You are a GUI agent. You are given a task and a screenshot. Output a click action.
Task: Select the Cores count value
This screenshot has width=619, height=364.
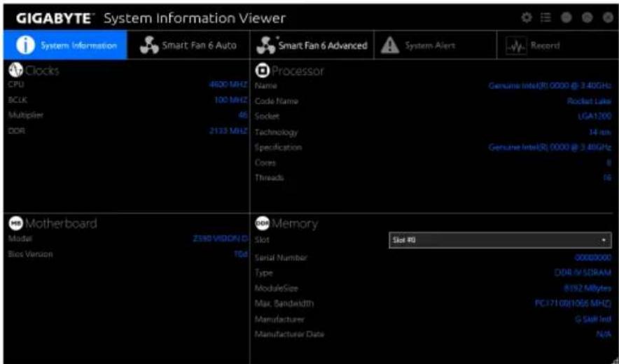608,162
